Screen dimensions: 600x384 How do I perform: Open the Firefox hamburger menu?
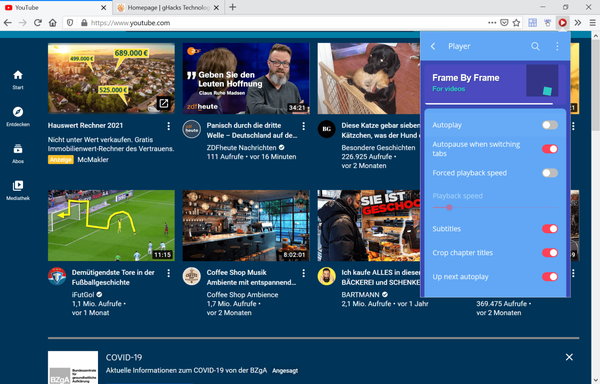coord(592,23)
